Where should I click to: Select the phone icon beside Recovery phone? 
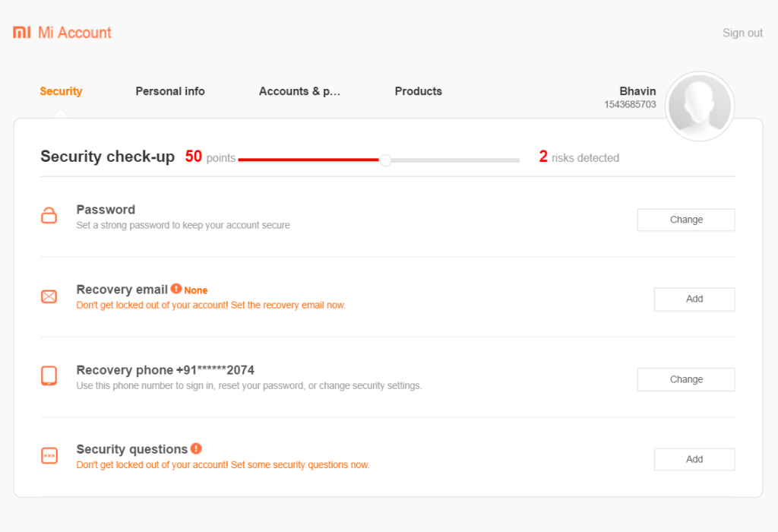click(x=49, y=375)
